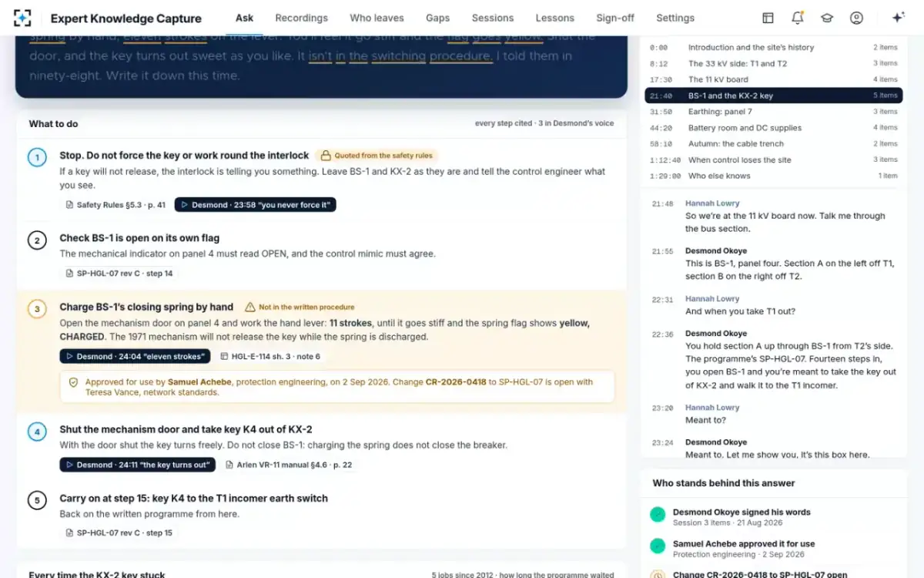924x578 pixels.
Task: Click the step 5 numbered circle
Action: pos(37,501)
